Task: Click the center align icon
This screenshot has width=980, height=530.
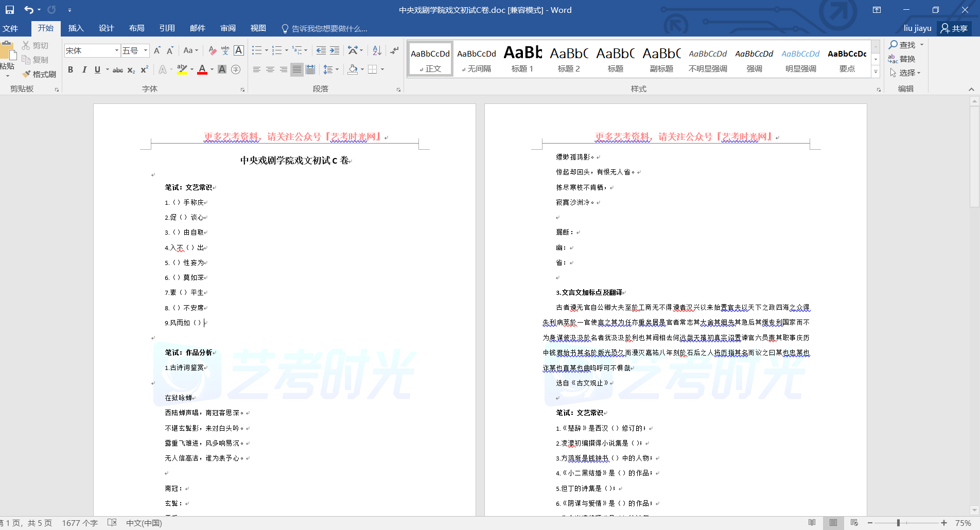Action: coord(270,69)
